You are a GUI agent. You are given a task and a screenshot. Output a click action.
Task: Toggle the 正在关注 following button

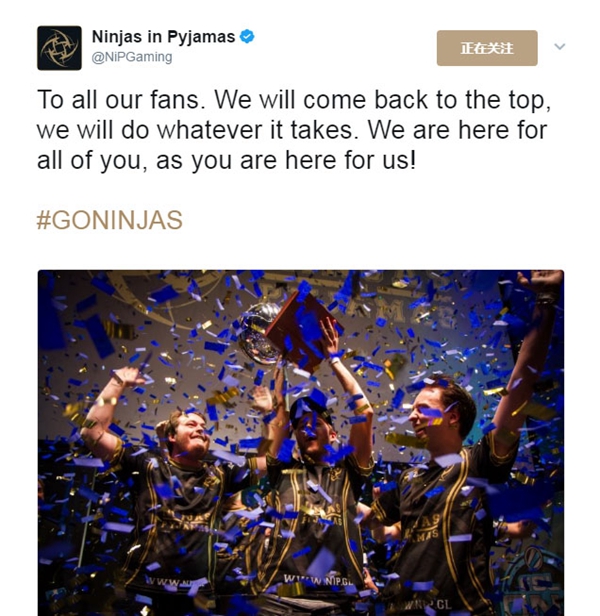click(x=487, y=48)
